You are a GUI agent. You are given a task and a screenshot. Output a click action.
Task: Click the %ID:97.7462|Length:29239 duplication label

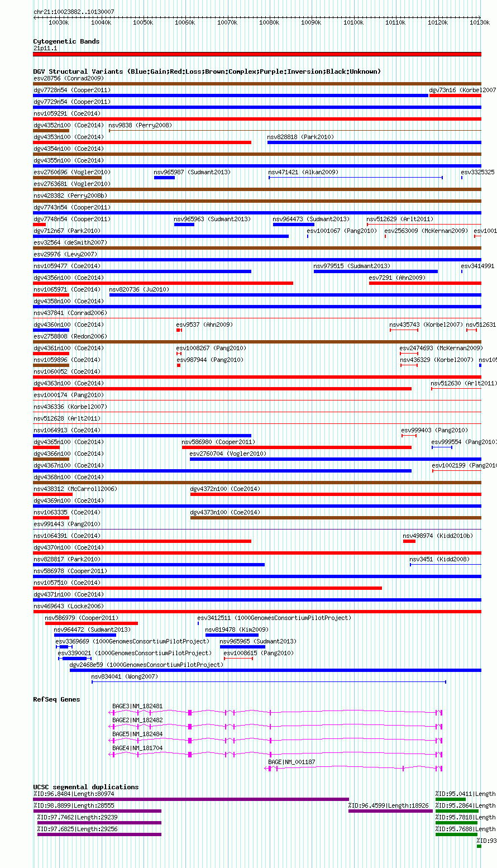point(78,818)
